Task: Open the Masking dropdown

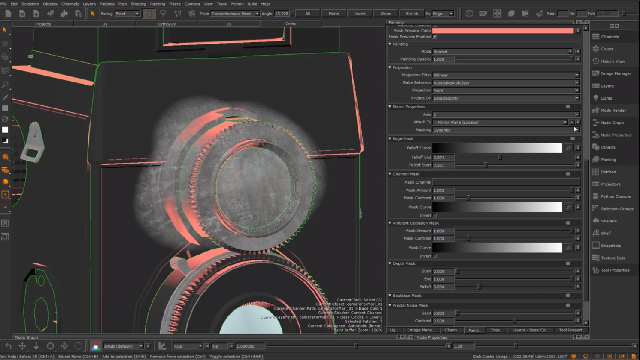Action: tap(506, 130)
